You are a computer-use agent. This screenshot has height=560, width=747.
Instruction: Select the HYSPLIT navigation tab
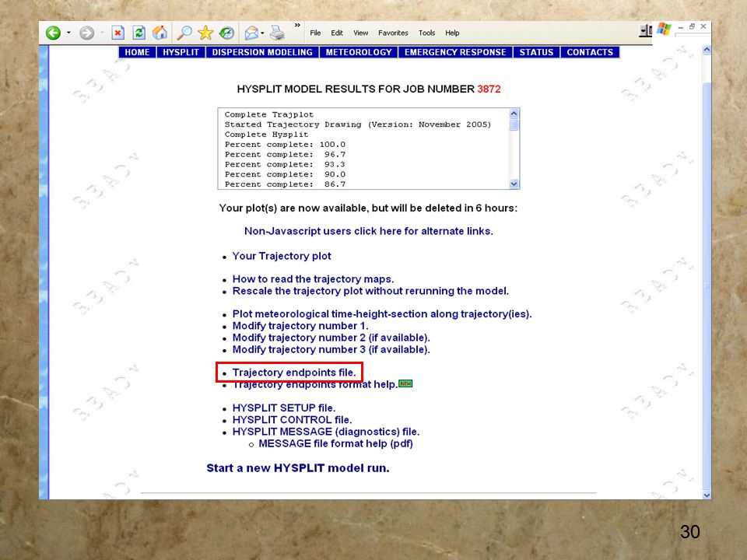[x=181, y=52]
